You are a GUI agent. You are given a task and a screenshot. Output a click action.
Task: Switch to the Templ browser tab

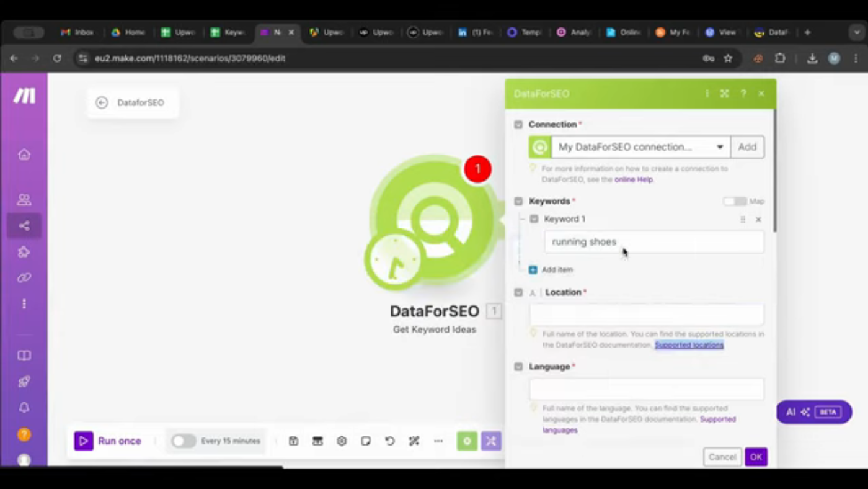click(x=525, y=32)
